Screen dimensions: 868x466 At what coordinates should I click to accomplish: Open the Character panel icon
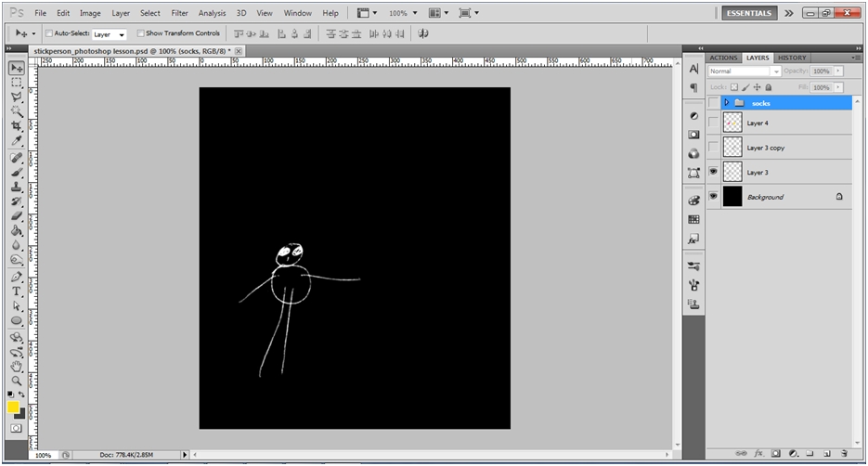point(693,69)
